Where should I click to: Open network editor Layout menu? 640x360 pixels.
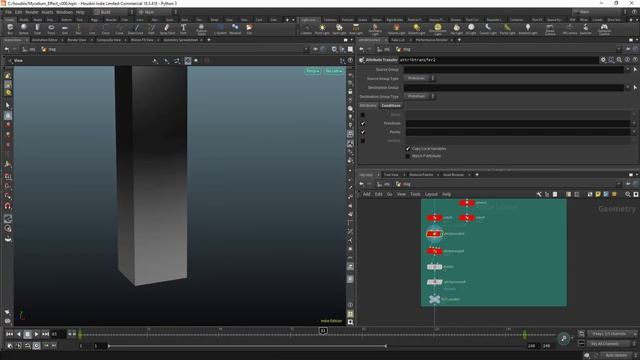coord(431,194)
